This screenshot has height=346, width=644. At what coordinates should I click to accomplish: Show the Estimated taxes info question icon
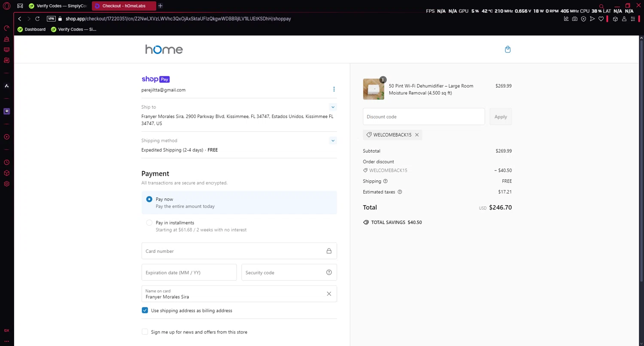[x=400, y=192]
